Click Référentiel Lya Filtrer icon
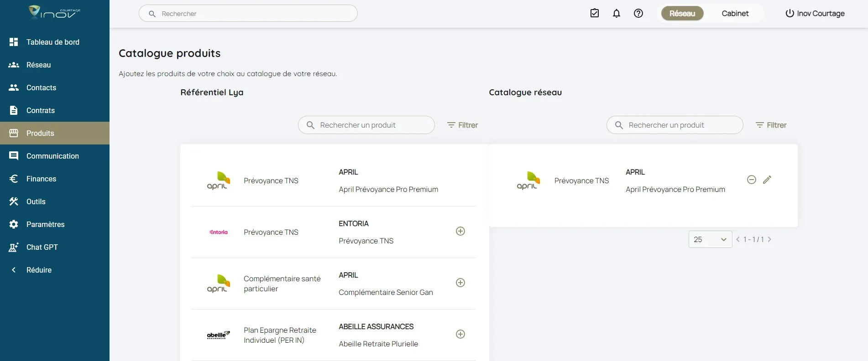 [451, 125]
